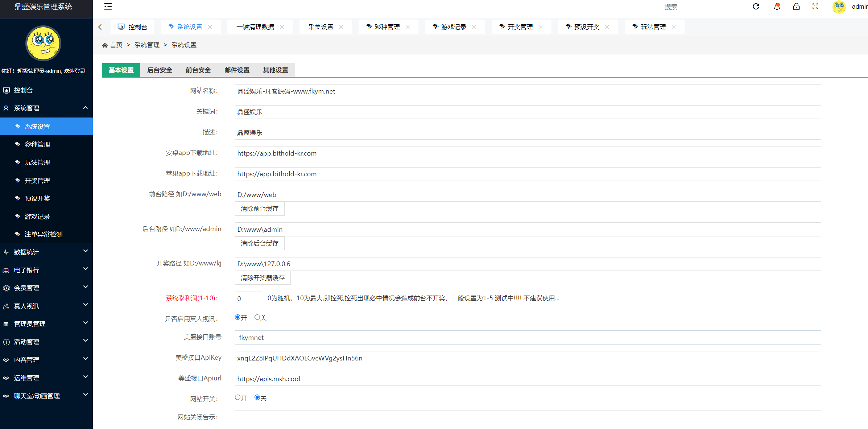The width and height of the screenshot is (868, 429).
Task: Turn 网站开关 to 开
Action: (237, 397)
